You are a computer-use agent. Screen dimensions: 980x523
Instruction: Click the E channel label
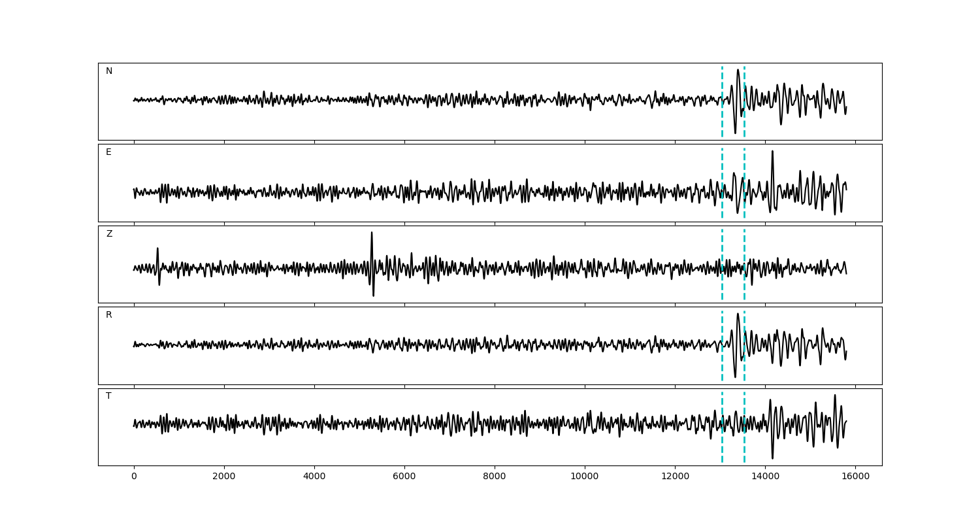(x=108, y=152)
